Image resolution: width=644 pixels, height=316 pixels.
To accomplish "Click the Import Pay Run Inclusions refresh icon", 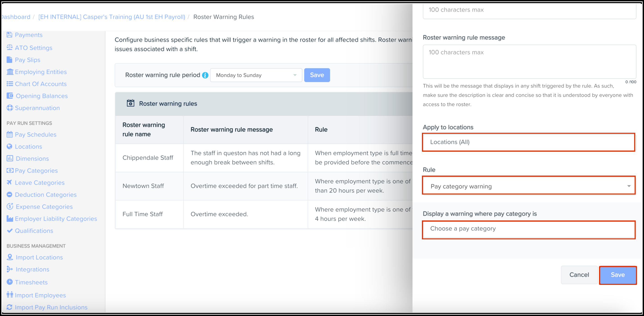I will pyautogui.click(x=9, y=307).
